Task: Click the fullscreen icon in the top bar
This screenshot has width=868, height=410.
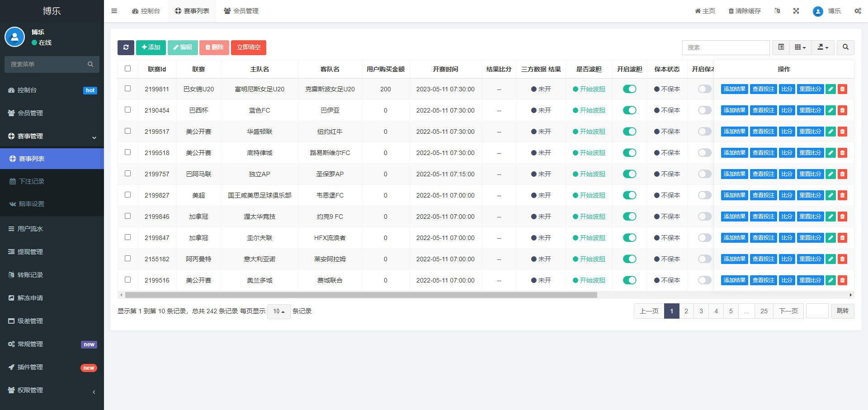Action: [x=796, y=11]
